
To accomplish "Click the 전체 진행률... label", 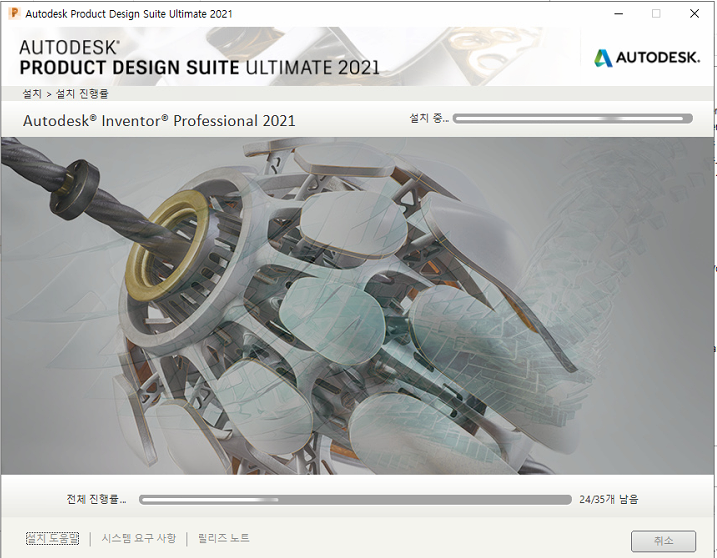I will (x=96, y=499).
